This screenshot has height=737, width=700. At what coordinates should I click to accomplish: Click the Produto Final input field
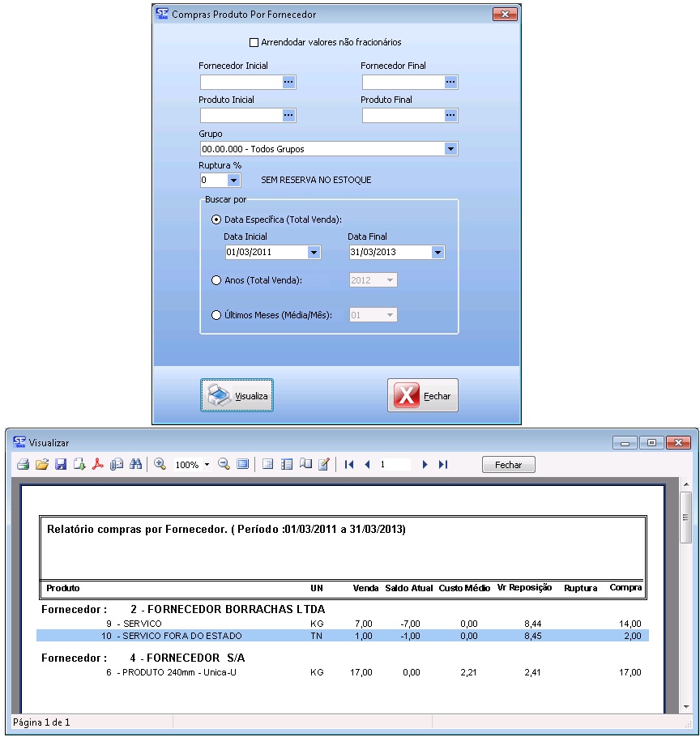[403, 116]
